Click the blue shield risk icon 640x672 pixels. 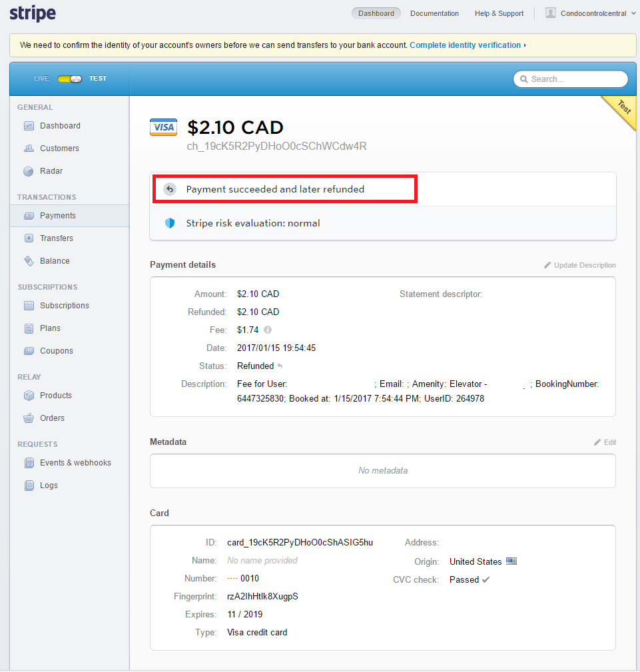click(x=170, y=223)
